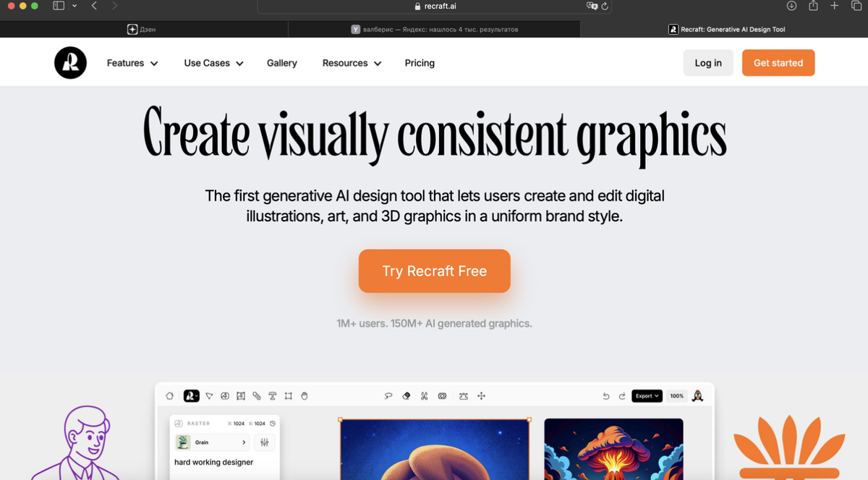Click the framed image tool in editor toolbar

click(x=241, y=396)
